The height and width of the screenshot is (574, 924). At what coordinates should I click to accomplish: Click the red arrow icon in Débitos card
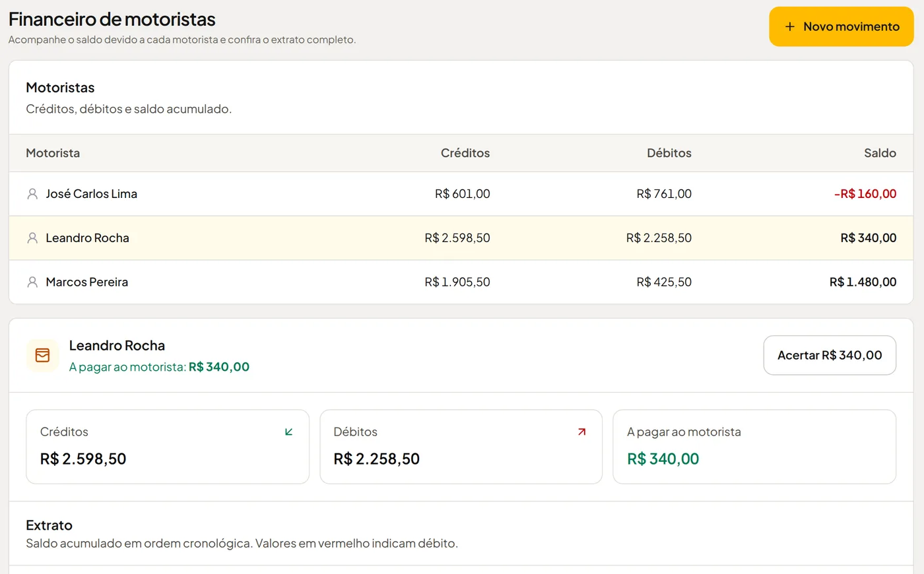pyautogui.click(x=581, y=432)
